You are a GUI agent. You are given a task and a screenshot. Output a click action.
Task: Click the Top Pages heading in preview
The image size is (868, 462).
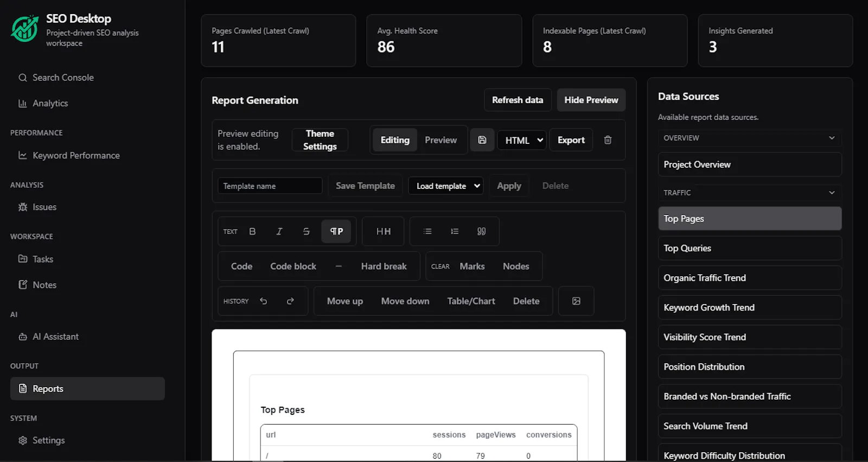click(283, 410)
